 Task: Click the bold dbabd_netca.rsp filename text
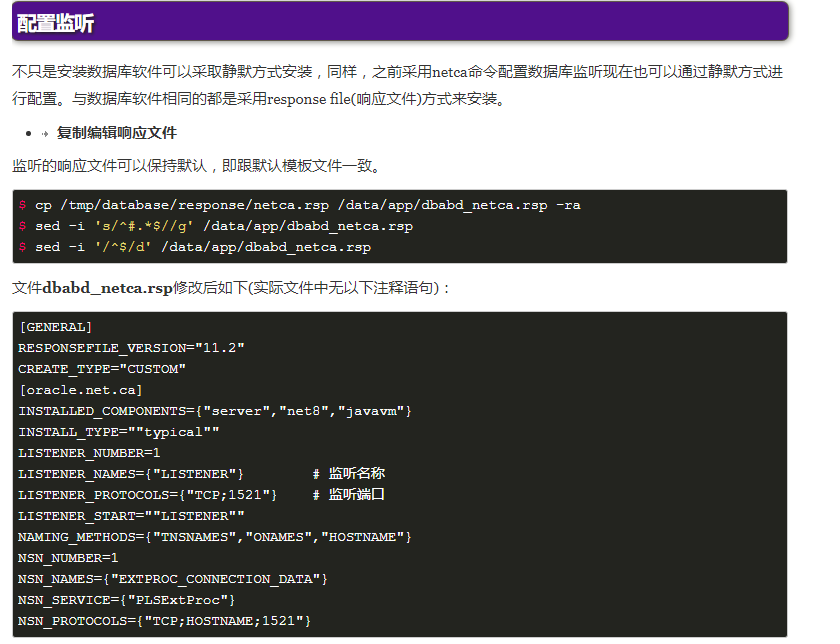[x=107, y=288]
